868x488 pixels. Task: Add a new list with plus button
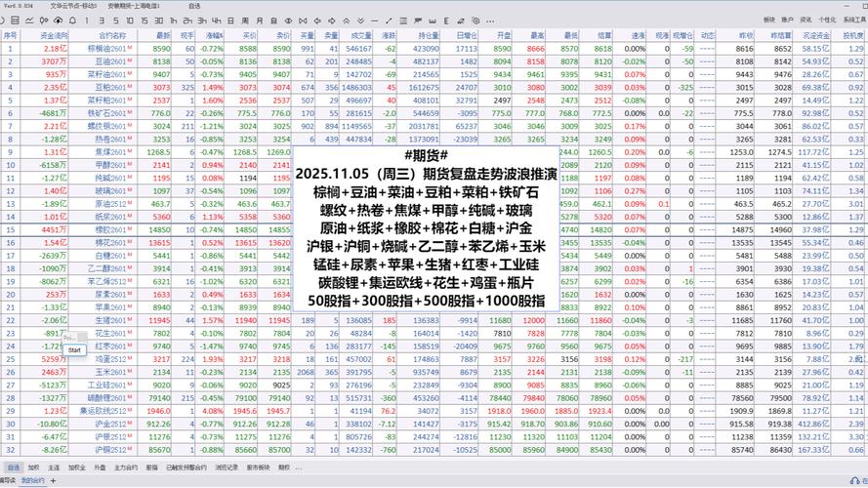(x=53, y=481)
